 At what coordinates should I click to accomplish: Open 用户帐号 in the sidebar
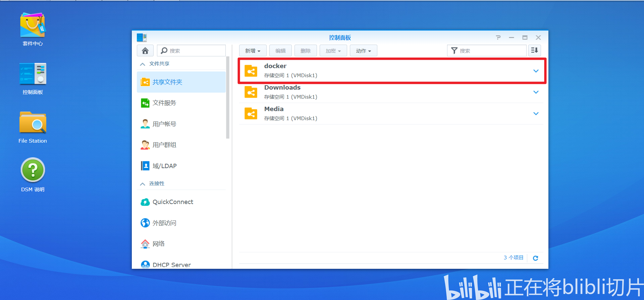point(181,124)
